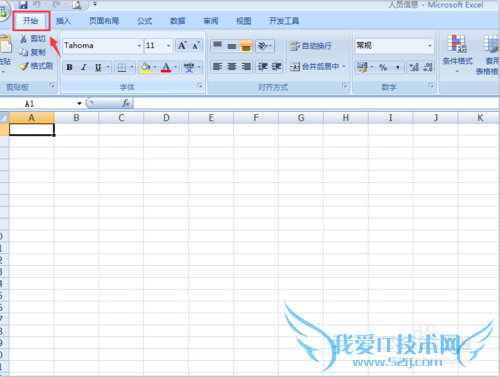Increase font size with the large A button

(182, 46)
